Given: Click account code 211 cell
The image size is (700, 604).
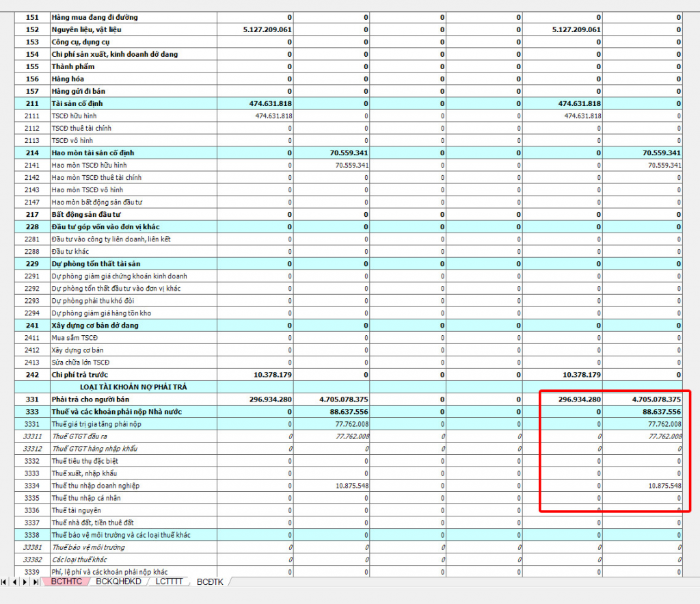Looking at the screenshot, I should (31, 104).
